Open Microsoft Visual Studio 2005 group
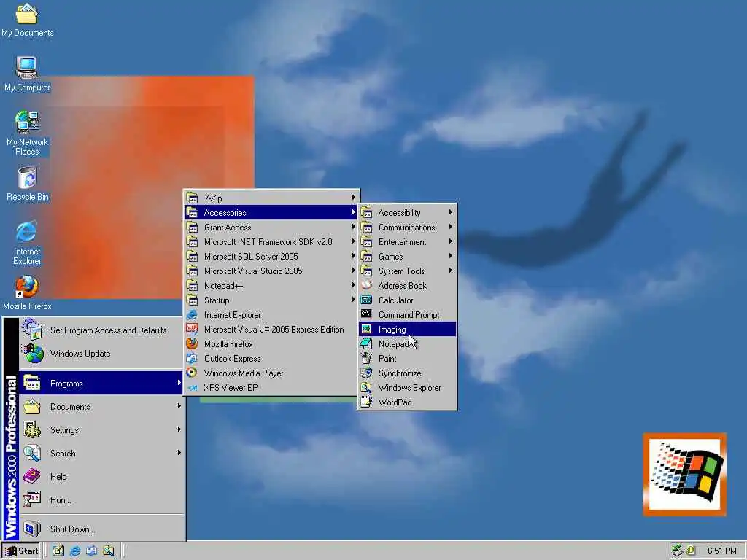 pyautogui.click(x=271, y=271)
